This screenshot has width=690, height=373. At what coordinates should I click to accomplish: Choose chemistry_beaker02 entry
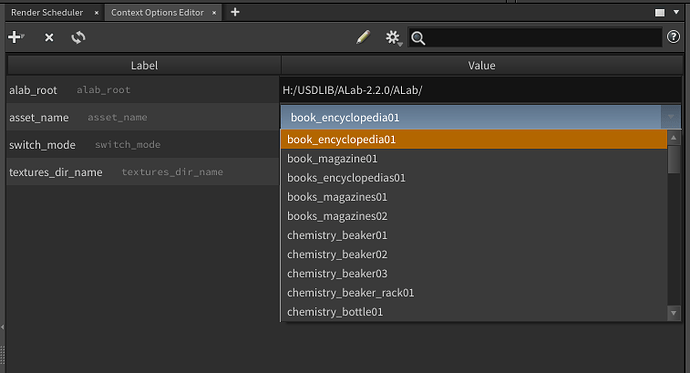pyautogui.click(x=473, y=254)
